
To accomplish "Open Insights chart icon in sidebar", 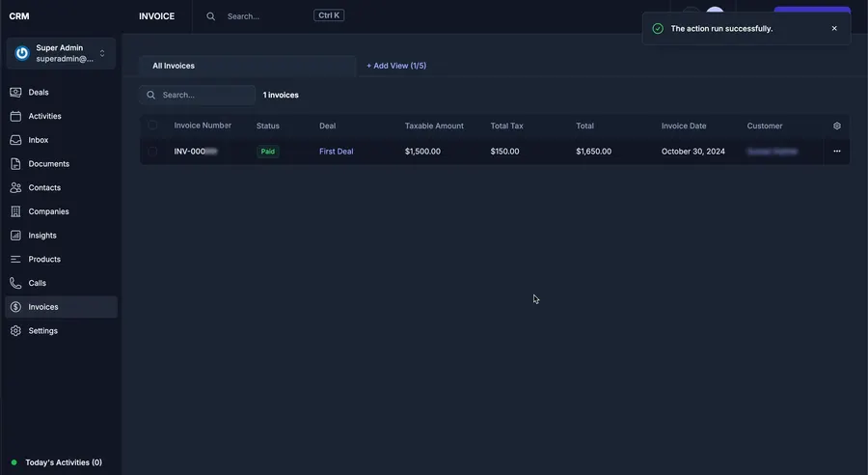I will click(x=15, y=235).
